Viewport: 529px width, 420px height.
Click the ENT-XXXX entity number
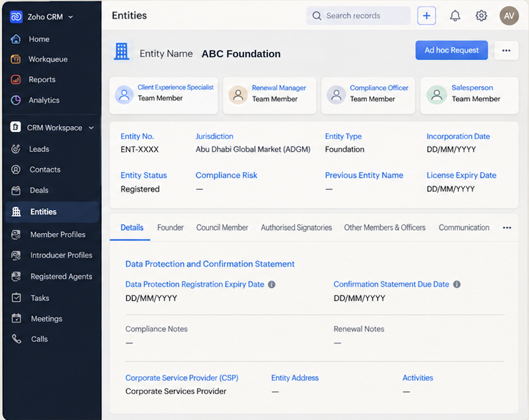pos(140,149)
